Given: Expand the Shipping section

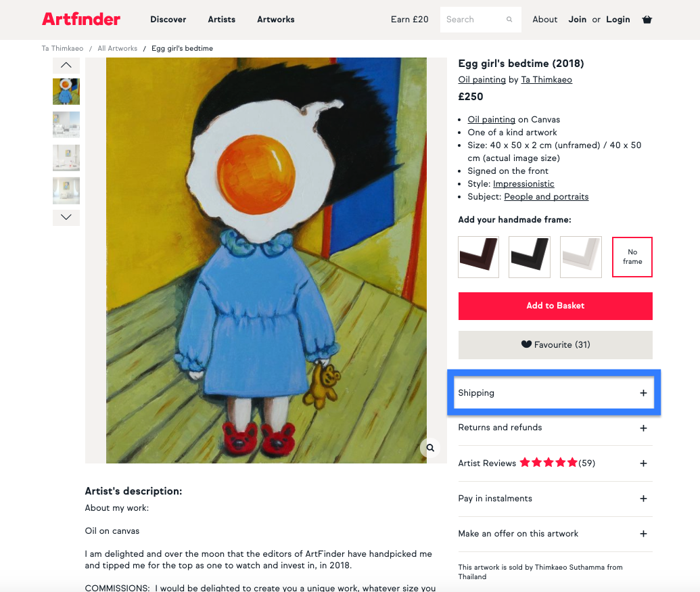Looking at the screenshot, I should (554, 393).
